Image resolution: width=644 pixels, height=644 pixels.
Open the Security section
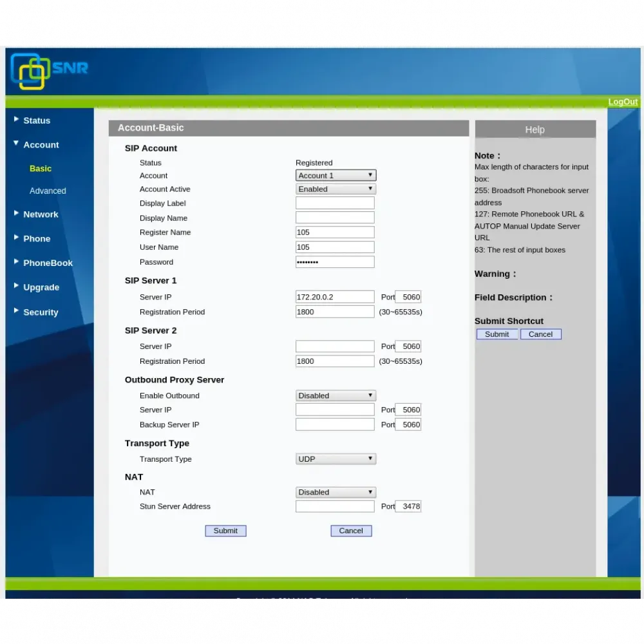(x=41, y=312)
